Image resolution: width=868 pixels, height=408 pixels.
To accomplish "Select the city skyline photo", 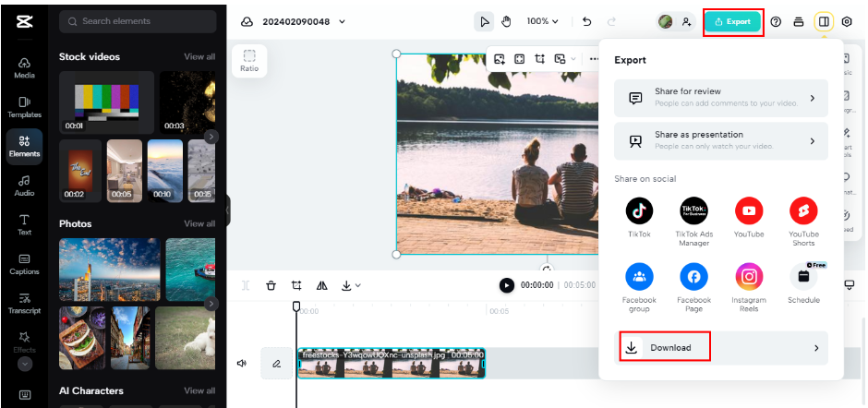I will tap(110, 270).
